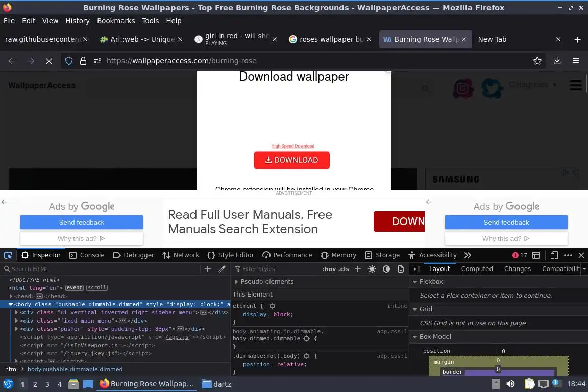Screen dimensions: 588x392
Task: Close the DevTools panel
Action: click(581, 255)
